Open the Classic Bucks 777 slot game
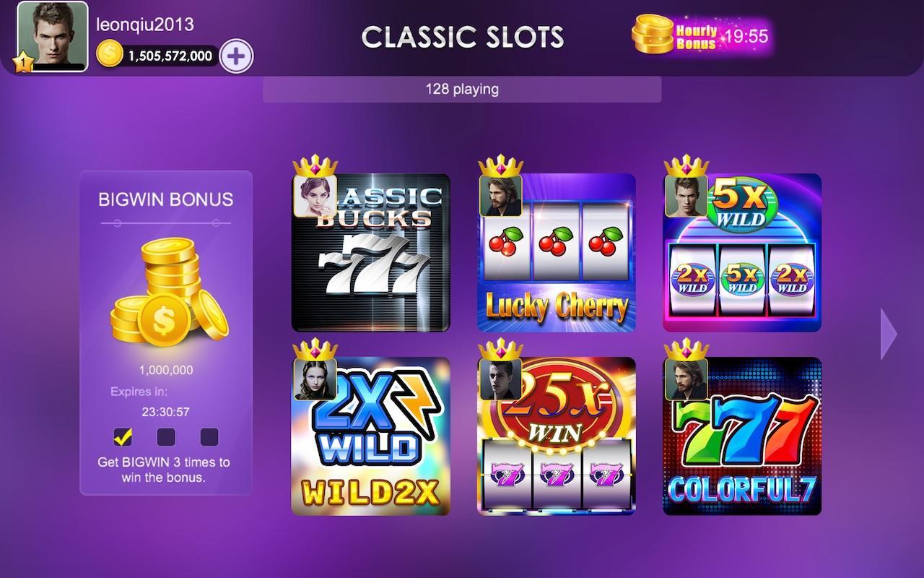Image resolution: width=924 pixels, height=578 pixels. click(370, 253)
